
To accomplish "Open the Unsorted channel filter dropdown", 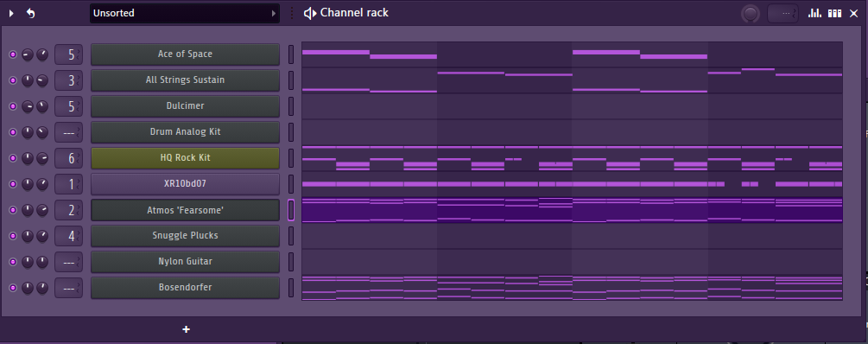I will (x=184, y=13).
